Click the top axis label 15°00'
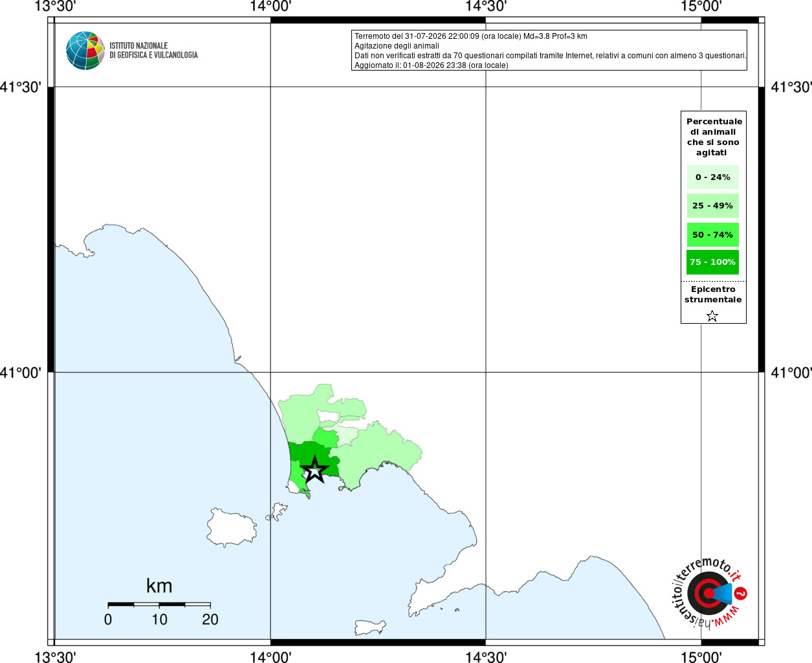Image resolution: width=812 pixels, height=663 pixels. (x=701, y=6)
